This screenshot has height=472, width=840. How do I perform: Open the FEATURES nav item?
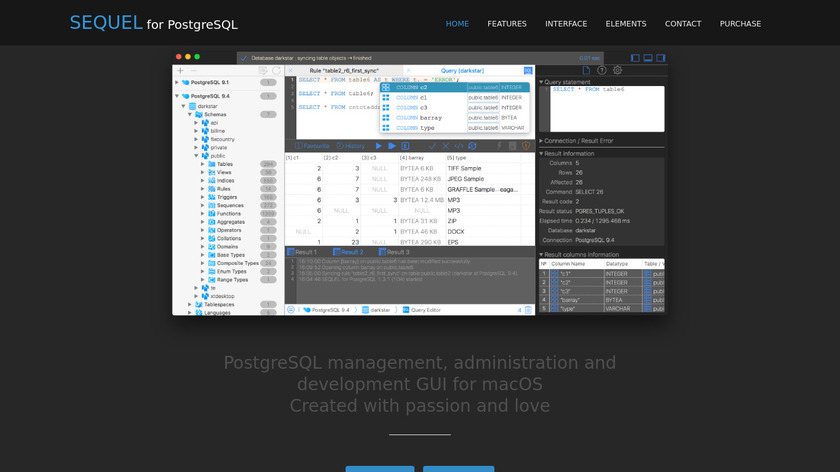[507, 24]
